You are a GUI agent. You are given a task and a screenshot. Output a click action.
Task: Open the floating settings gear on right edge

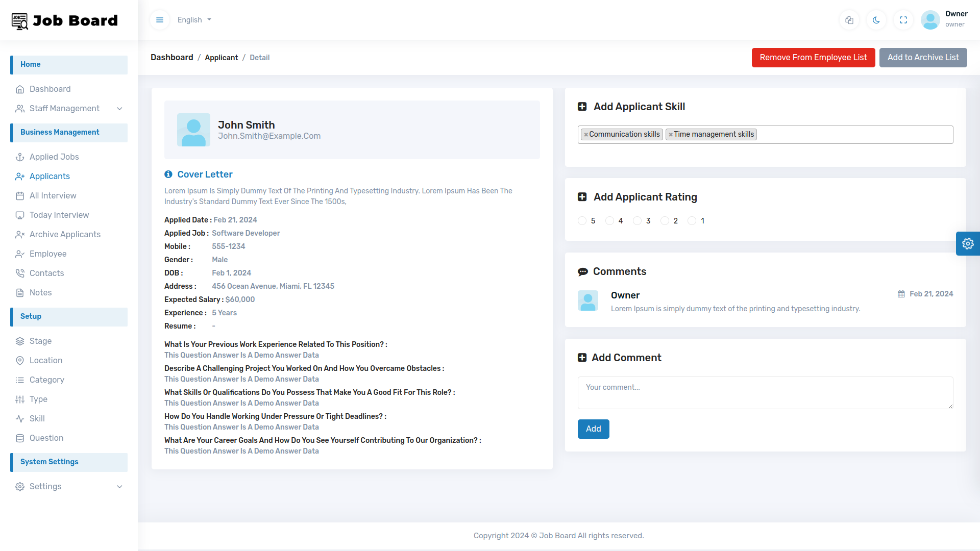[x=968, y=243]
